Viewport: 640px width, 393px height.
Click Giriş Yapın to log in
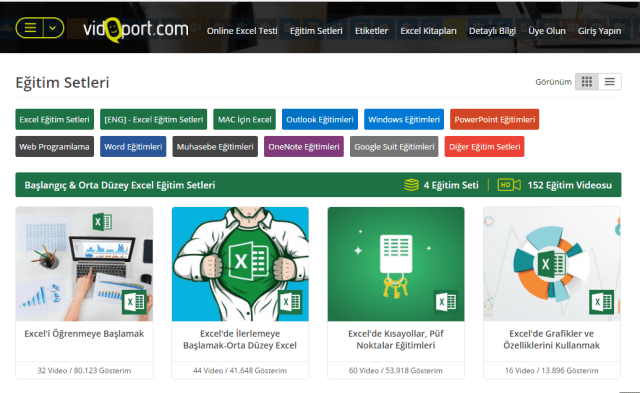pyautogui.click(x=599, y=31)
